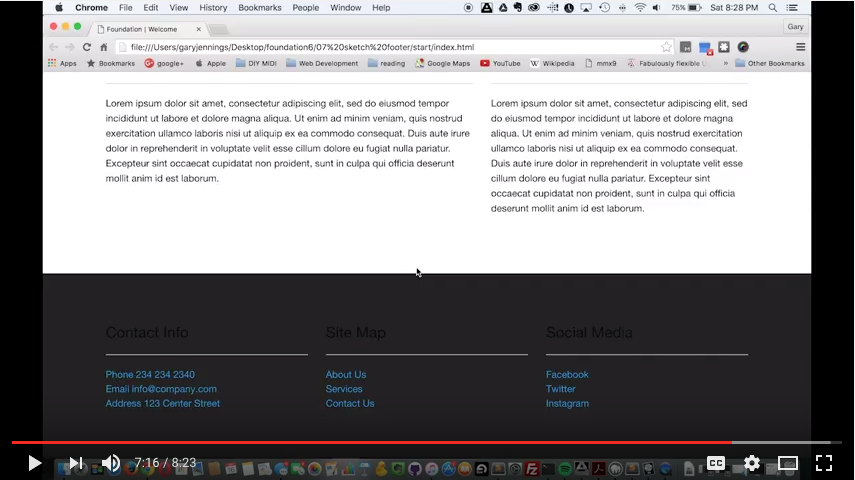Open the YouTube bookmark
Viewport: 855px width, 480px height.
[500, 63]
